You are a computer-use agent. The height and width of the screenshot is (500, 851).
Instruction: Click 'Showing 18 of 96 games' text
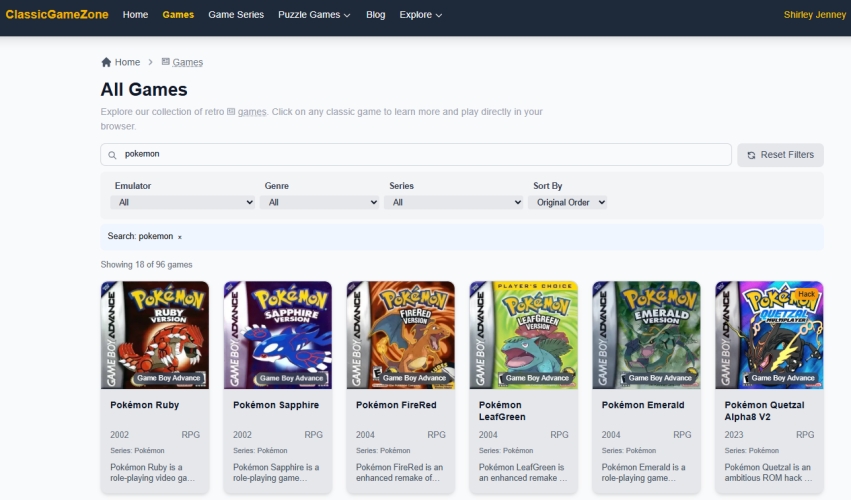[x=147, y=265]
